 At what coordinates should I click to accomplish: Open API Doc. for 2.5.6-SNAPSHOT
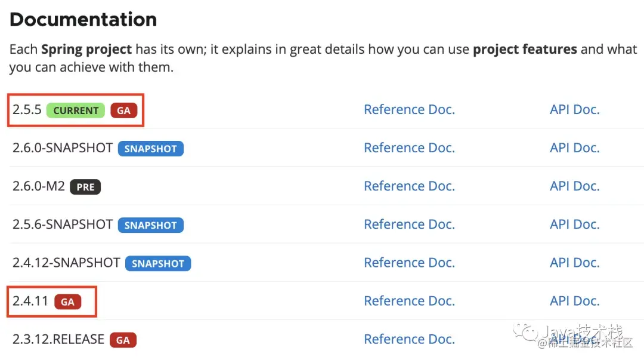(574, 224)
